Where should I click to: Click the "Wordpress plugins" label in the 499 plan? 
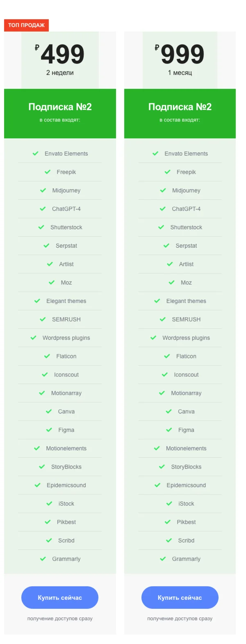coord(66,338)
